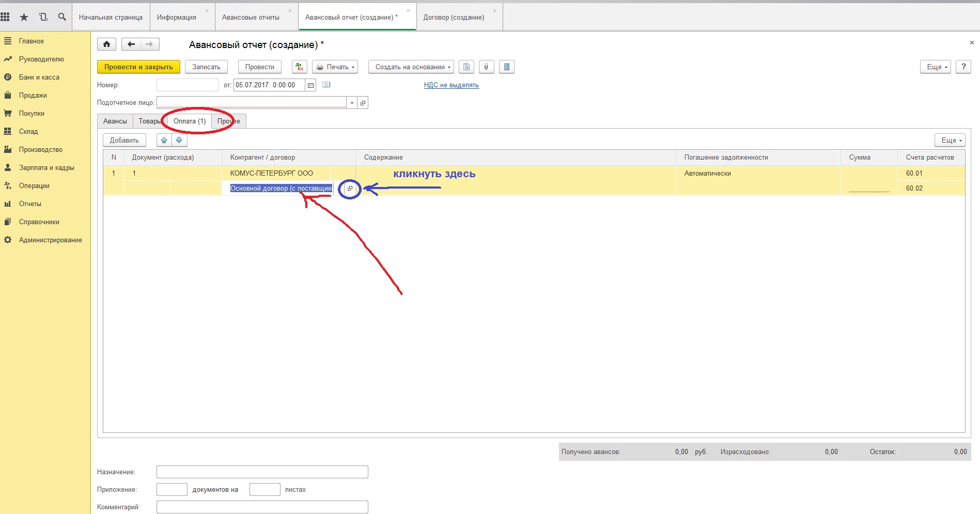Click the paperclip attachments icon
This screenshot has height=514, width=980.
[486, 67]
